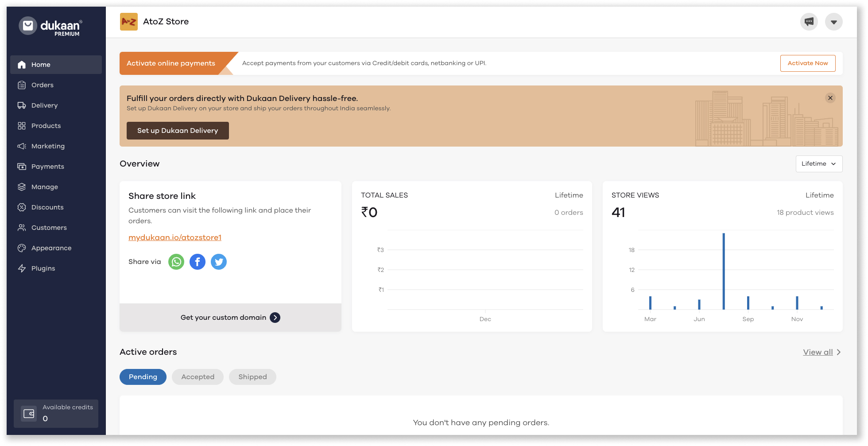The width and height of the screenshot is (868, 446).
Task: Click the Customers sidebar label
Action: [x=49, y=228]
